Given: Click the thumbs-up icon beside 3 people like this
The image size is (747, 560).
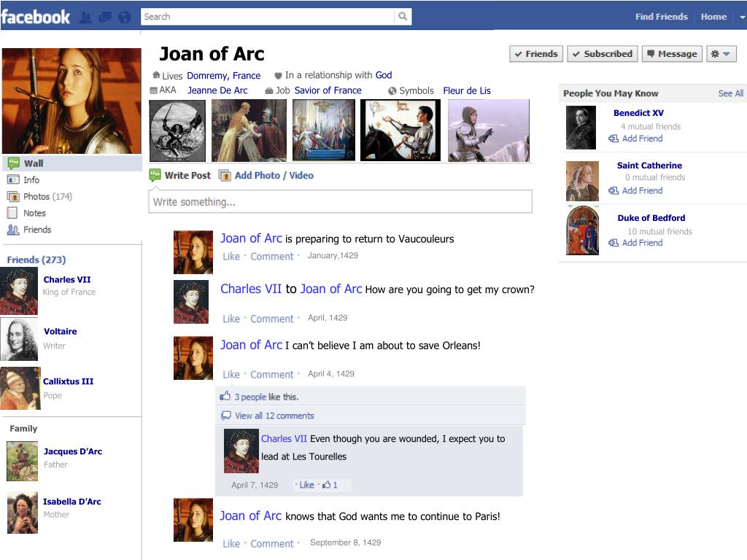Looking at the screenshot, I should [x=225, y=396].
